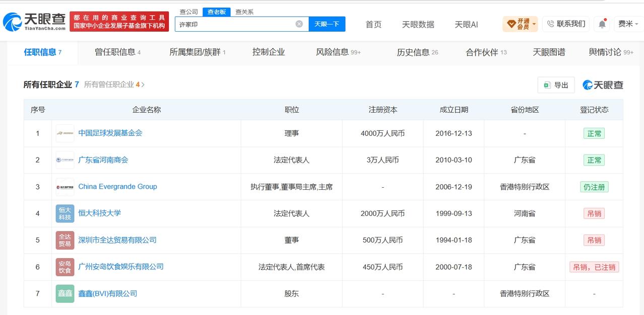644x315 pixels.
Task: Expand the 所有曾任职企业 4 chevron link
Action: click(x=114, y=85)
